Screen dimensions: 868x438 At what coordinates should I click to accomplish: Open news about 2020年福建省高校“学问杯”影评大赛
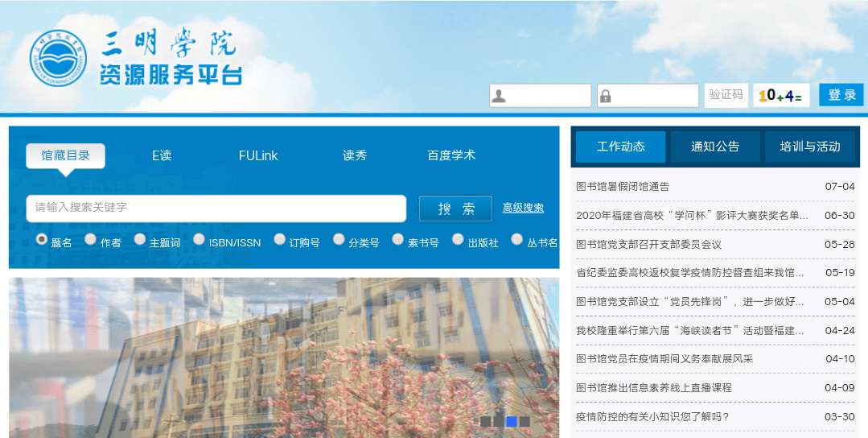[692, 216]
